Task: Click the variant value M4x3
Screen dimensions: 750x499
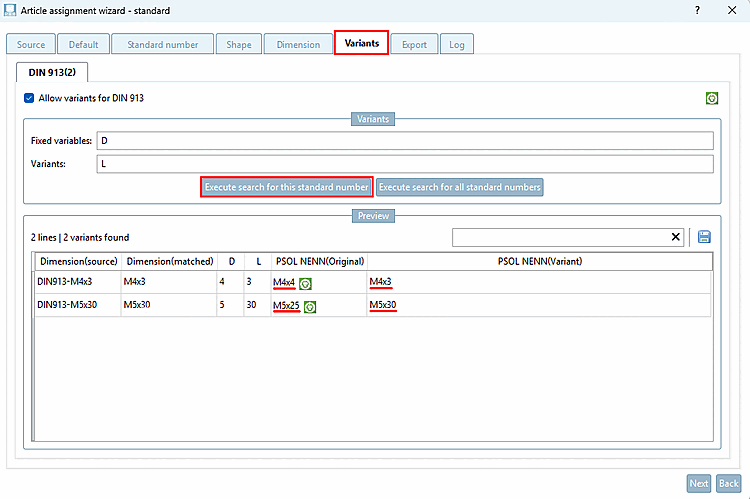Action: point(380,282)
